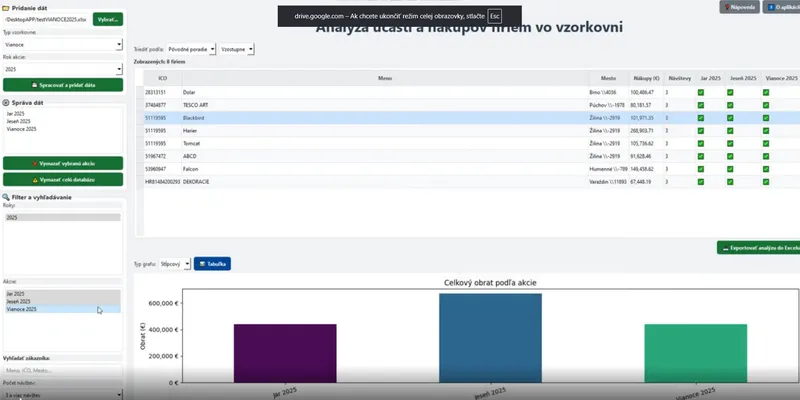Select Jeseň 2025 in the Akcie filter list
Image resolution: width=800 pixels, height=400 pixels.
point(63,302)
